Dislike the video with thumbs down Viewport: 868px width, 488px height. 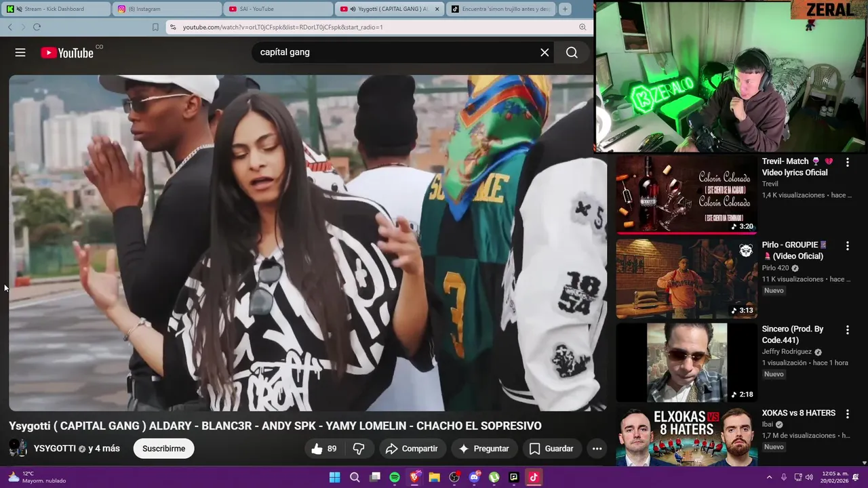point(359,449)
